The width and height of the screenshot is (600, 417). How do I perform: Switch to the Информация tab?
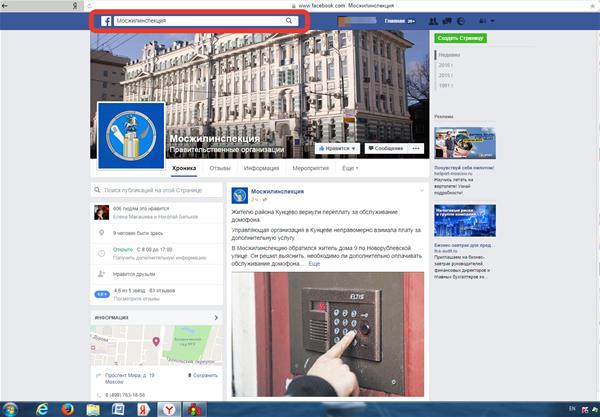(x=261, y=168)
